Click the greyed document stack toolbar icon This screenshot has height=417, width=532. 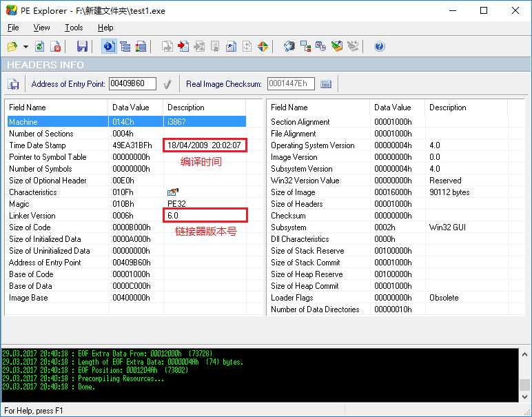215,46
